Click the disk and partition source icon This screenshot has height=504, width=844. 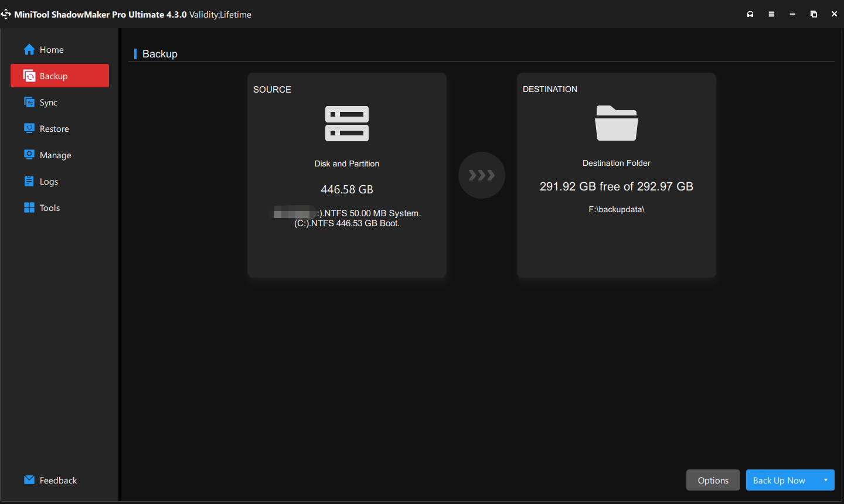click(x=347, y=124)
